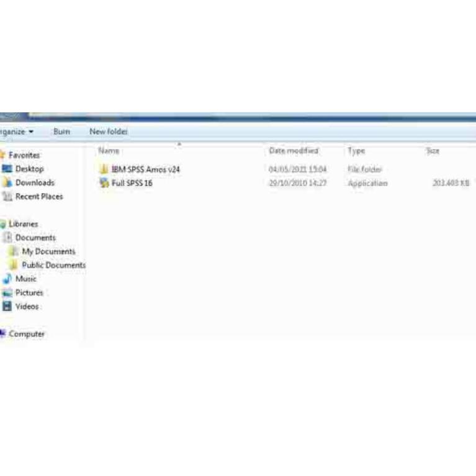476x476 pixels.
Task: Click the My Documents folder icon
Action: [x=14, y=251]
